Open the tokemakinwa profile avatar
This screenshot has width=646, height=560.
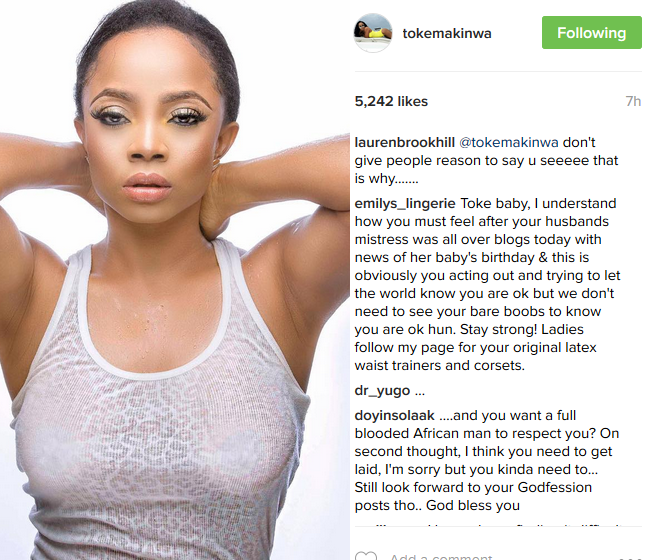(x=373, y=33)
